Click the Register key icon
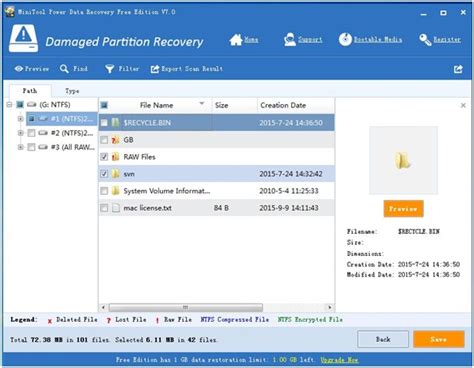Image resolution: width=474 pixels, height=368 pixels. pyautogui.click(x=425, y=40)
